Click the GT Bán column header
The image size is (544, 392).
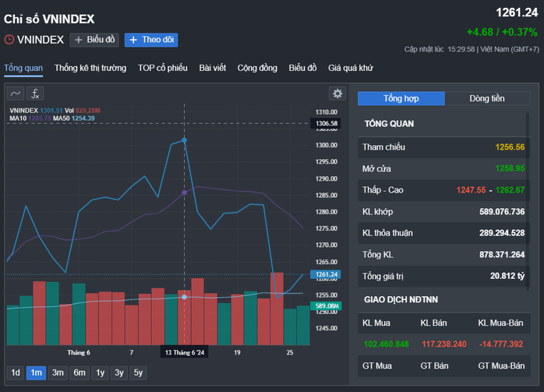pos(434,366)
